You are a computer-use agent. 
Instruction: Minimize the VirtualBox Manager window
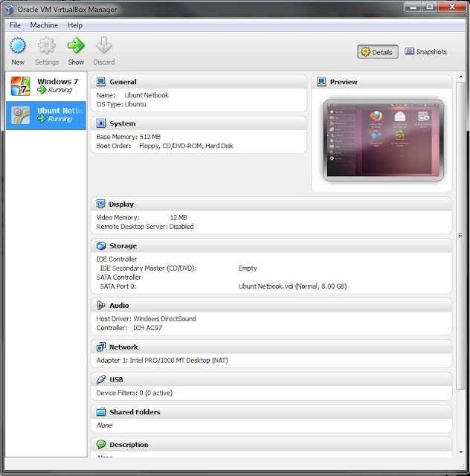click(413, 7)
